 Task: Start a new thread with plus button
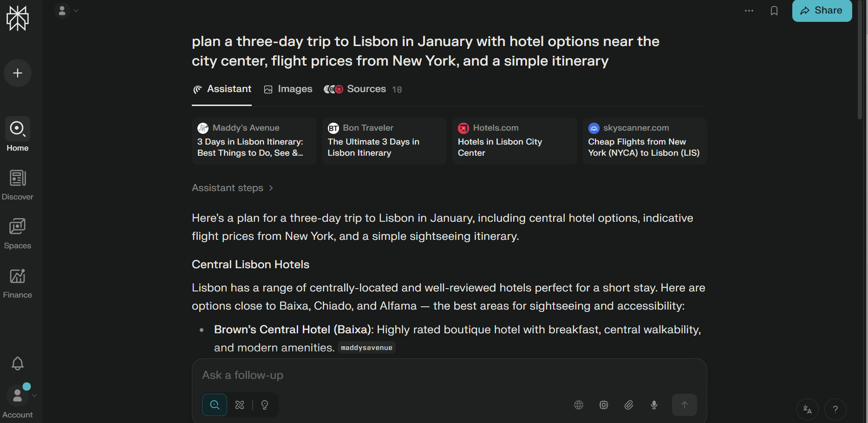[18, 73]
